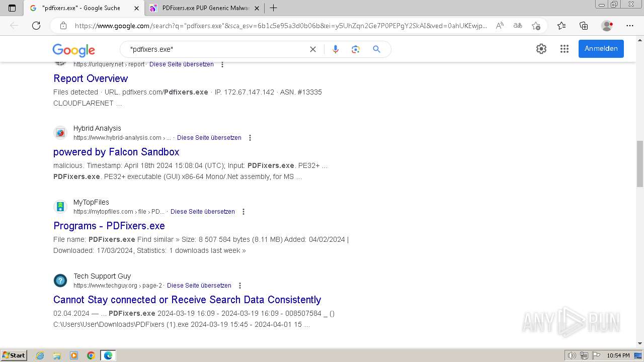Click the Back navigation arrow
Image resolution: width=644 pixels, height=362 pixels.
[14, 26]
